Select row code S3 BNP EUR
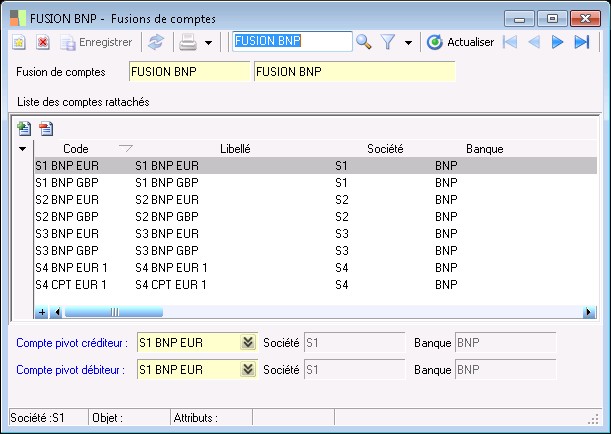The width and height of the screenshot is (611, 434). click(67, 234)
